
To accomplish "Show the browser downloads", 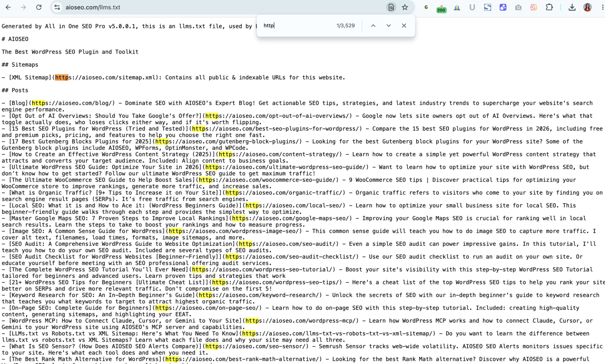I will click(572, 7).
